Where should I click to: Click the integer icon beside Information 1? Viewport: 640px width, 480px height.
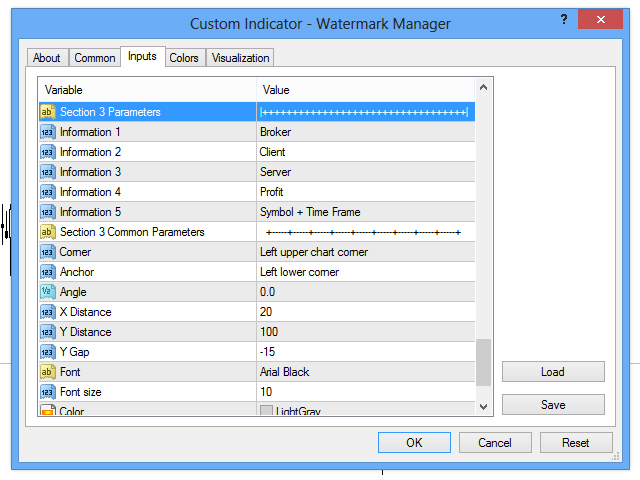(48, 132)
